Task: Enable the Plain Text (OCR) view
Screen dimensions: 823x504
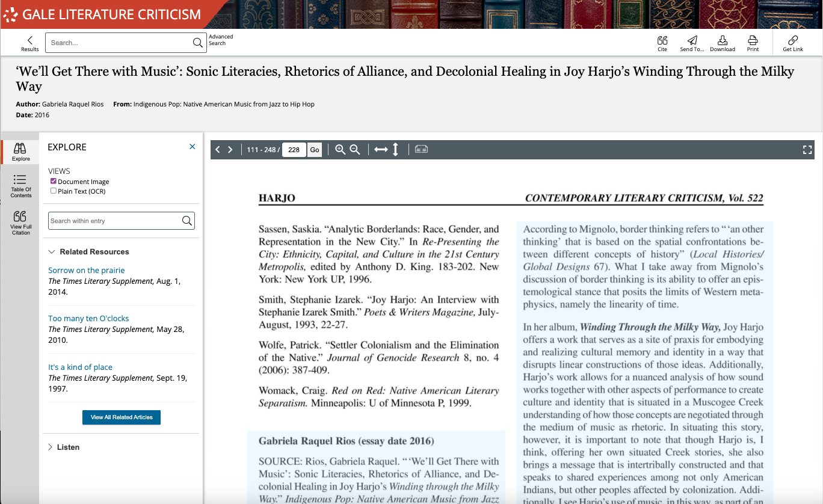Action: [x=54, y=191]
